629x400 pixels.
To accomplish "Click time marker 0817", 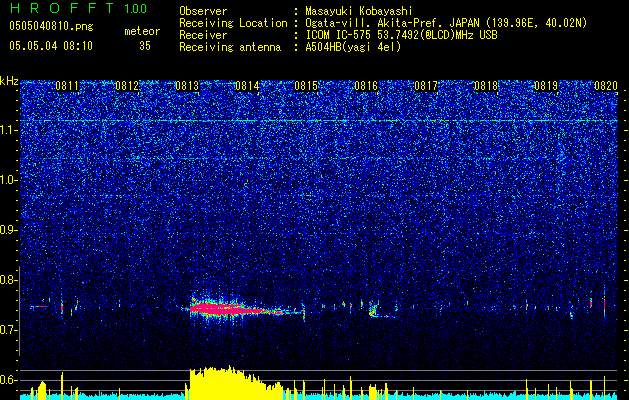I will coord(426,86).
